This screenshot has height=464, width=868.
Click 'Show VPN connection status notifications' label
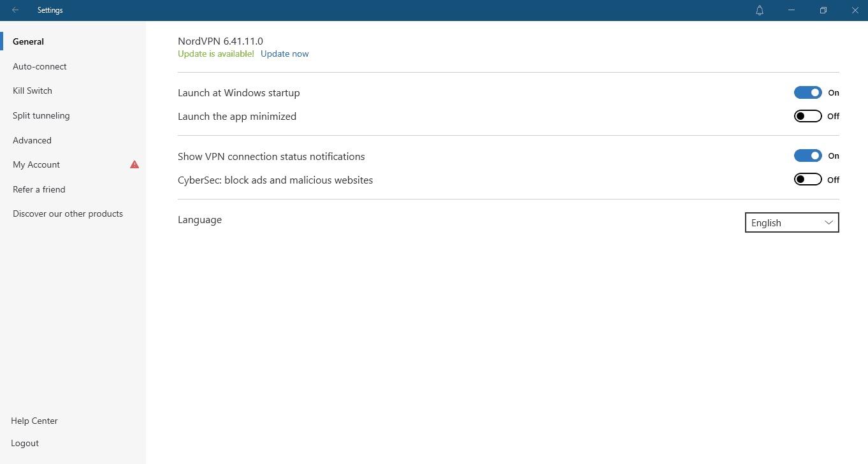(x=271, y=156)
